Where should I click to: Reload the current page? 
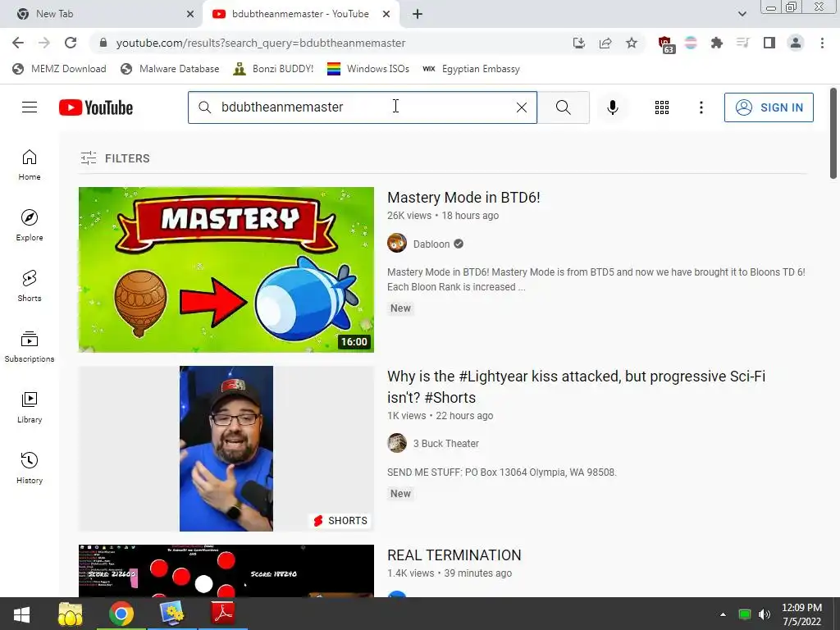tap(71, 43)
